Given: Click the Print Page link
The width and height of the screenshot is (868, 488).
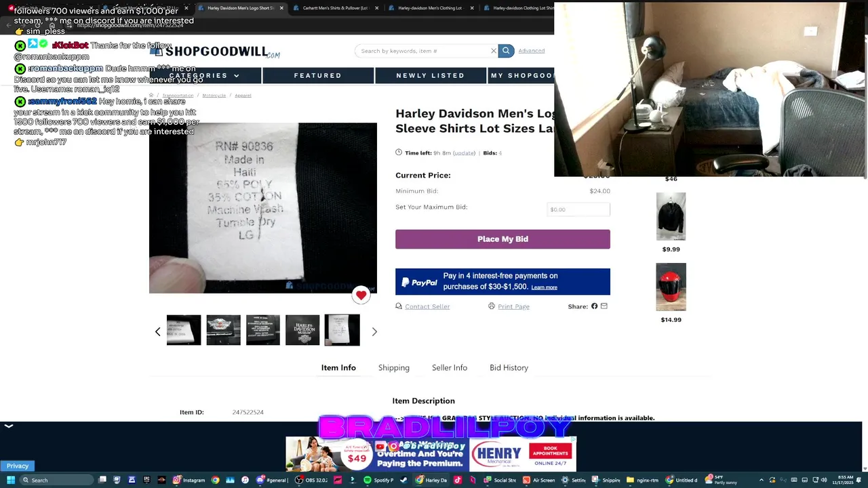Looking at the screenshot, I should [513, 306].
